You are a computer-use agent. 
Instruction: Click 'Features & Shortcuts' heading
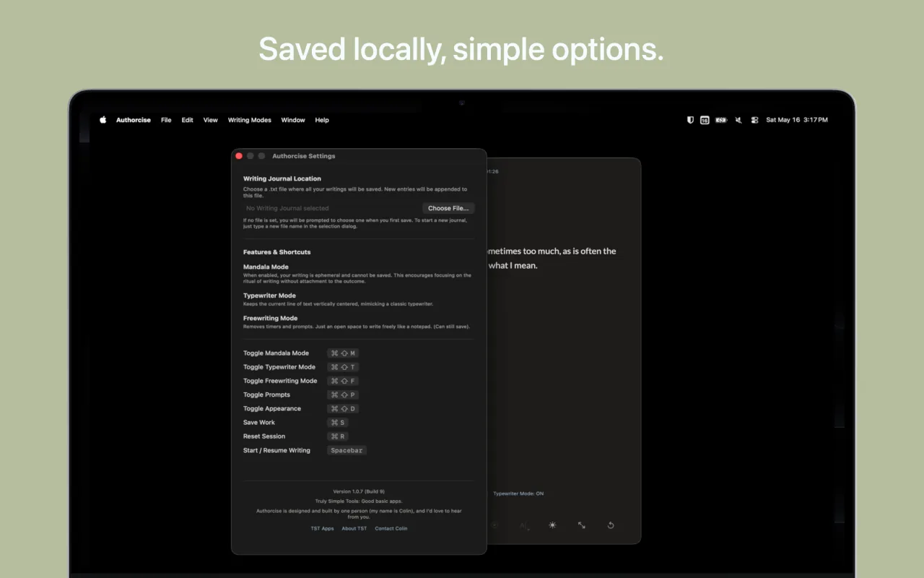[x=277, y=252]
